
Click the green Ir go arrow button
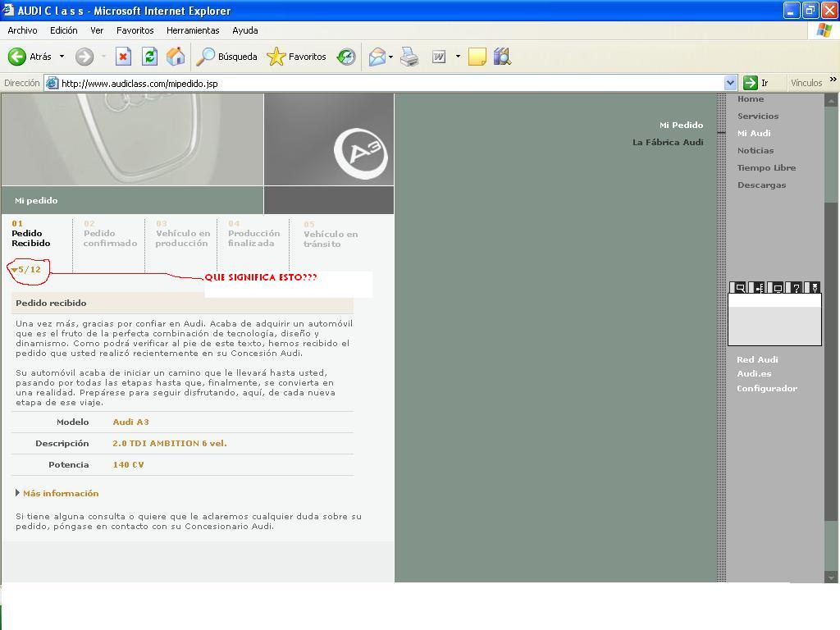tap(751, 83)
